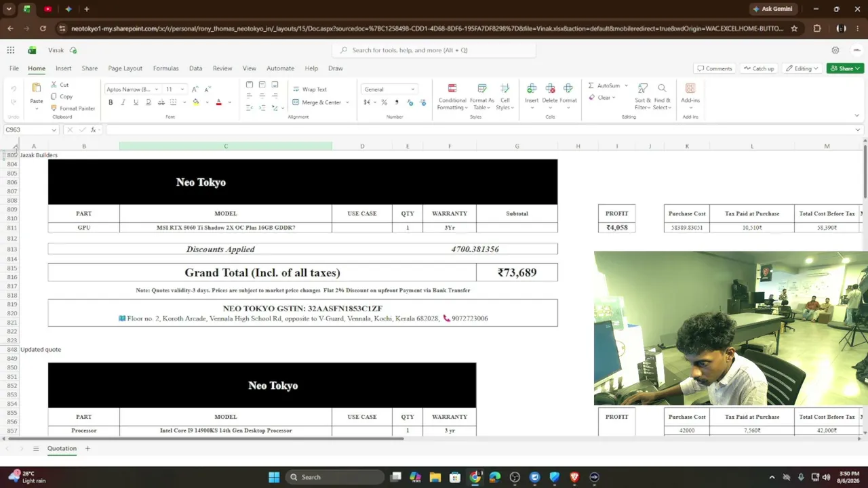This screenshot has height=488, width=868.
Task: Increase font size with the larger A icon
Action: click(x=195, y=89)
